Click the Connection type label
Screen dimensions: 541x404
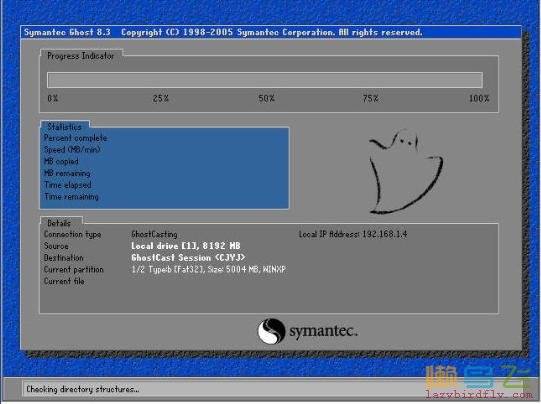pyautogui.click(x=72, y=234)
